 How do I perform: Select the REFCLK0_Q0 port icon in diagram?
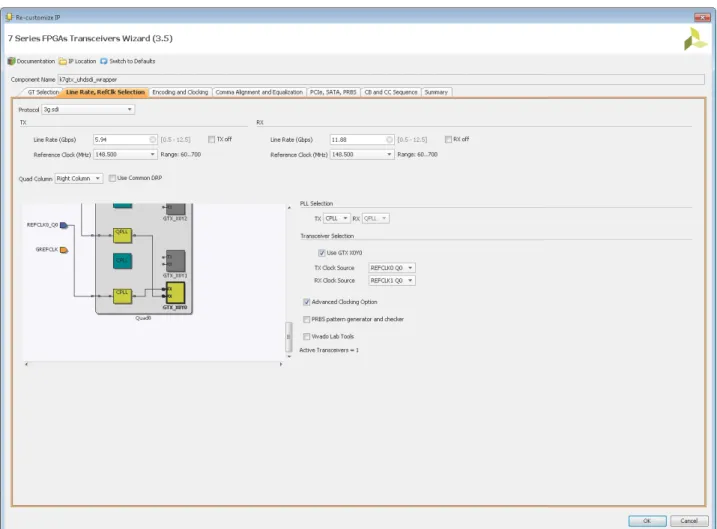pos(64,225)
